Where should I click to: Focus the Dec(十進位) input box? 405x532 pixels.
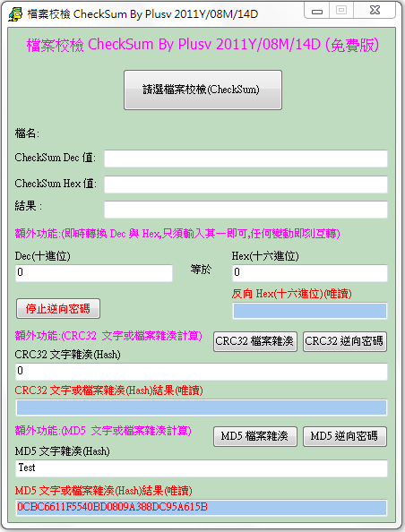click(94, 273)
